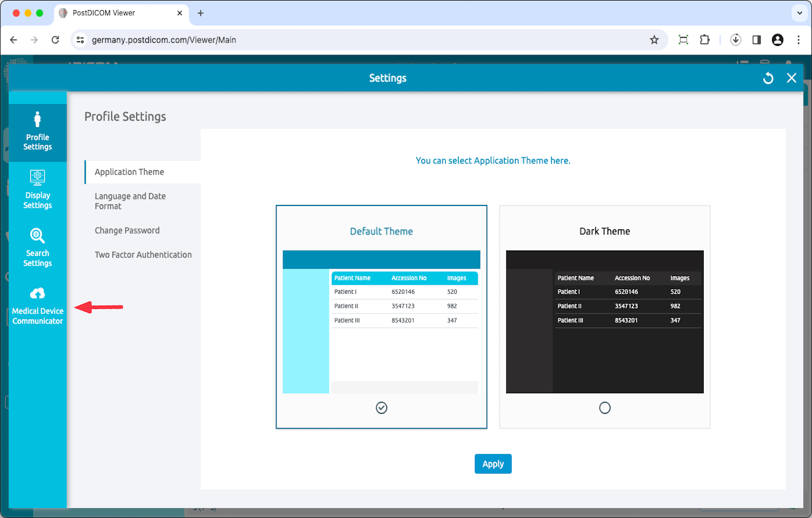Open the site permissions dropdown in address bar
This screenshot has width=812, height=518.
coord(79,39)
